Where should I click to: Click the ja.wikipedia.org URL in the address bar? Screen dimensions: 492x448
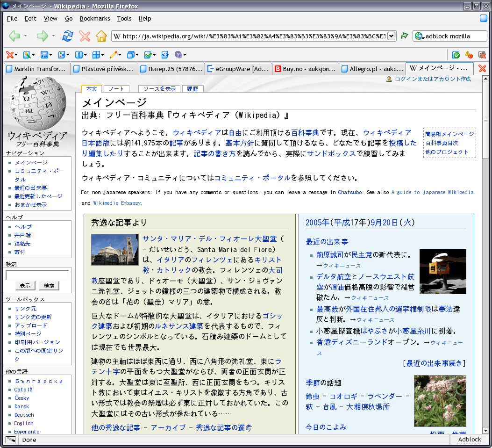pos(254,36)
